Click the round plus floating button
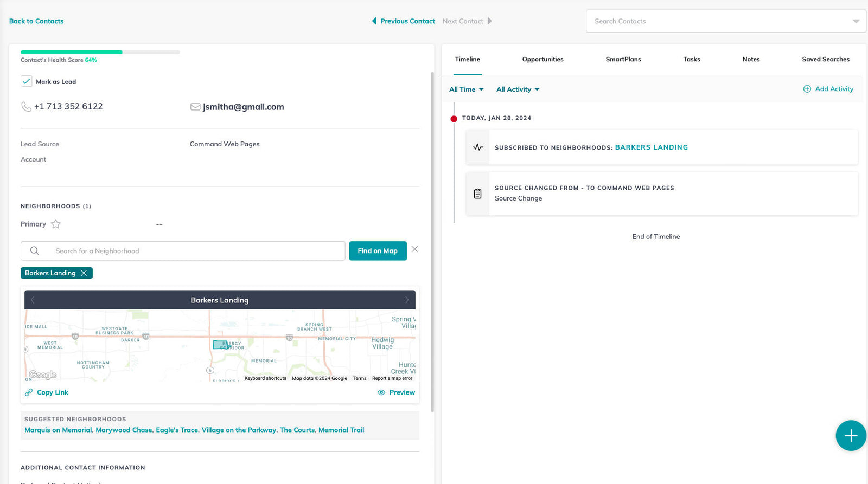 [850, 435]
